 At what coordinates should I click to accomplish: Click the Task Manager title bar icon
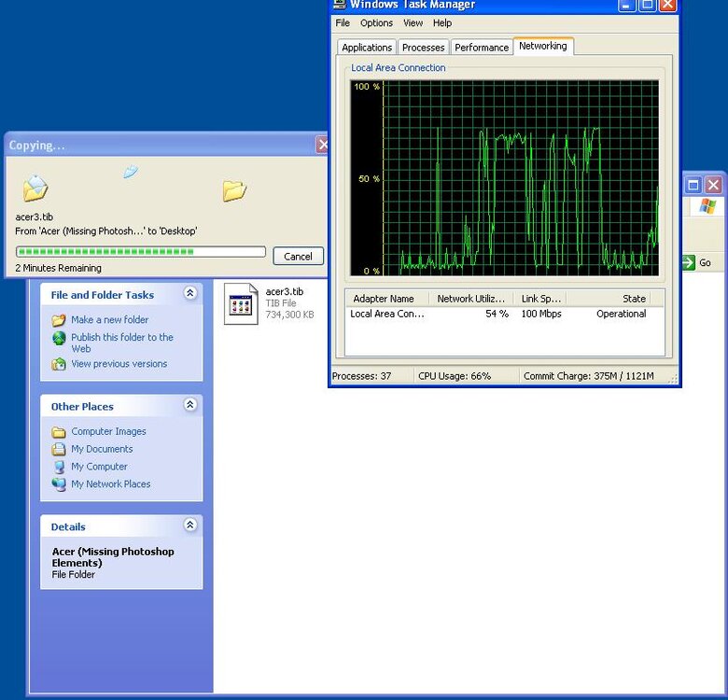tap(340, 5)
